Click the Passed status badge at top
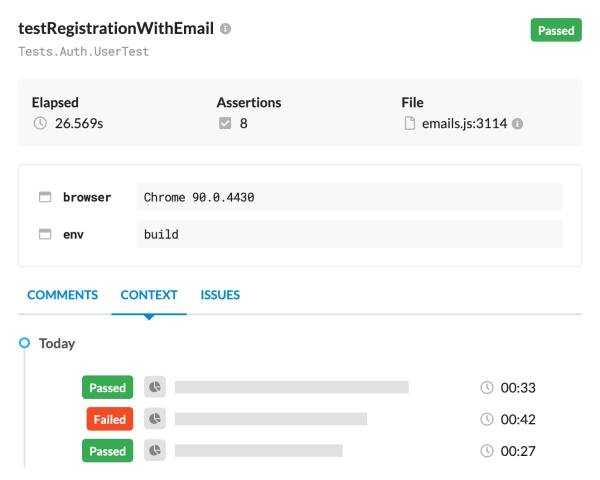 tap(556, 30)
